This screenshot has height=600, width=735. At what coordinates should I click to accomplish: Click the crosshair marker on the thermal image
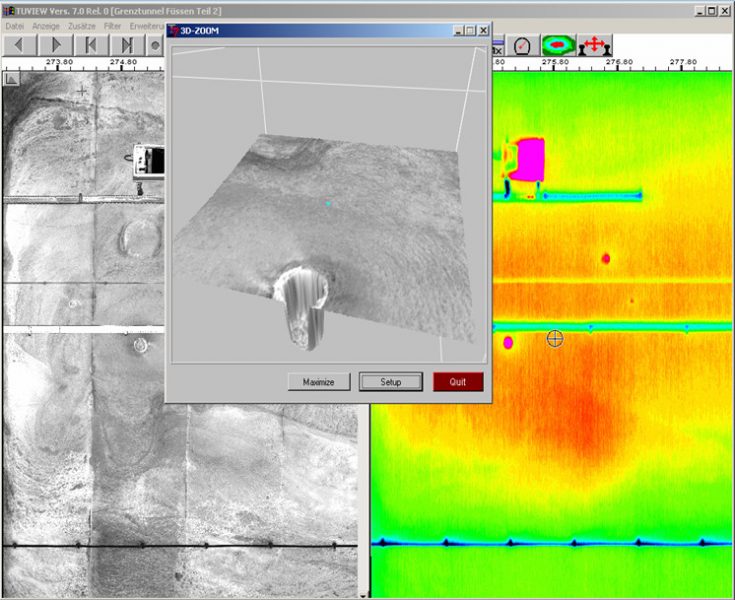pos(555,339)
